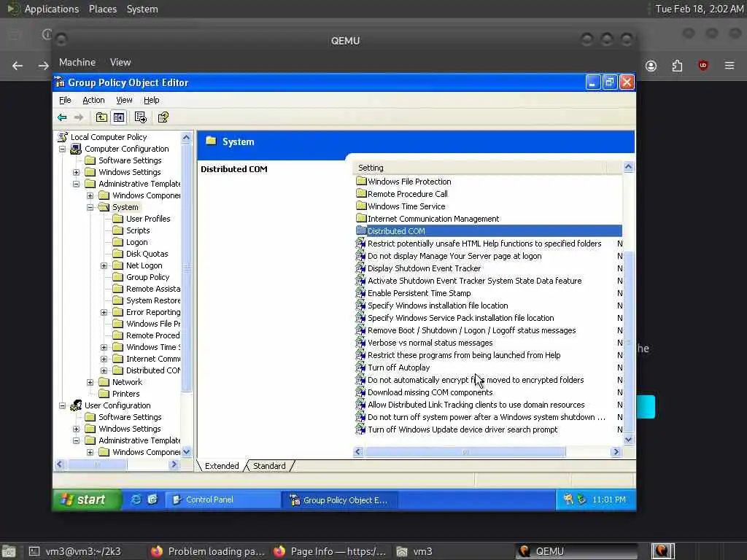The width and height of the screenshot is (747, 560).
Task: Click the tree pane scroll right arrow
Action: pyautogui.click(x=174, y=464)
